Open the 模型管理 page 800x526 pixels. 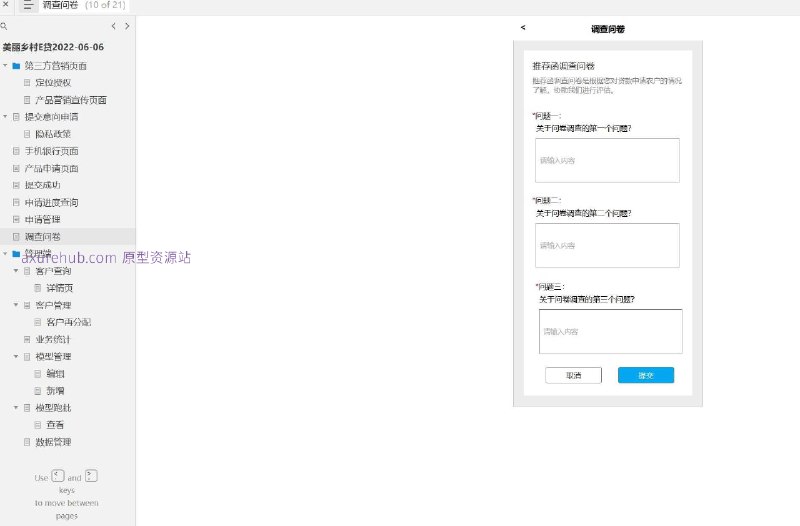[53, 357]
